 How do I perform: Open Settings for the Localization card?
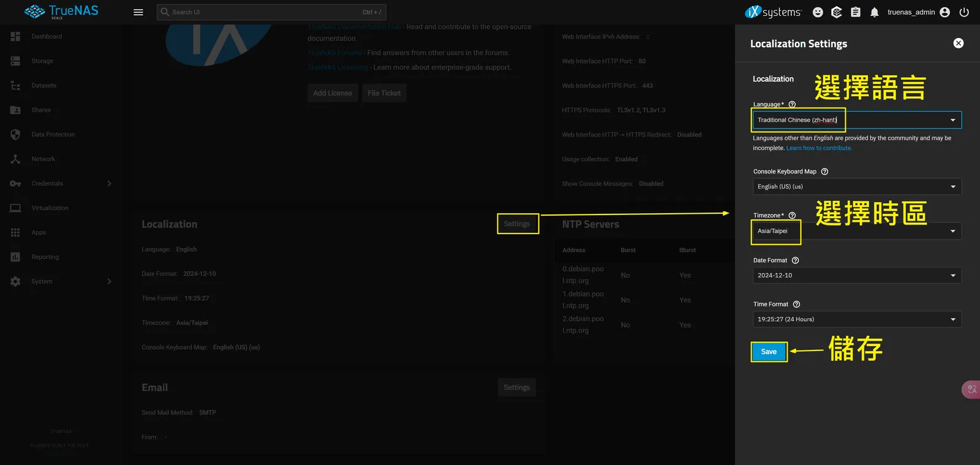(x=517, y=224)
